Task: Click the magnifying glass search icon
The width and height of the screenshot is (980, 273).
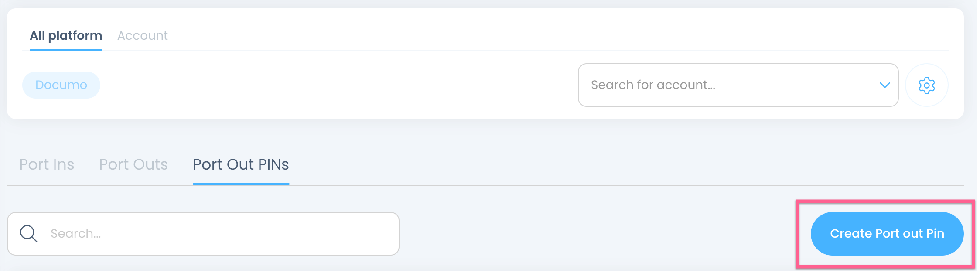Action: click(x=29, y=234)
